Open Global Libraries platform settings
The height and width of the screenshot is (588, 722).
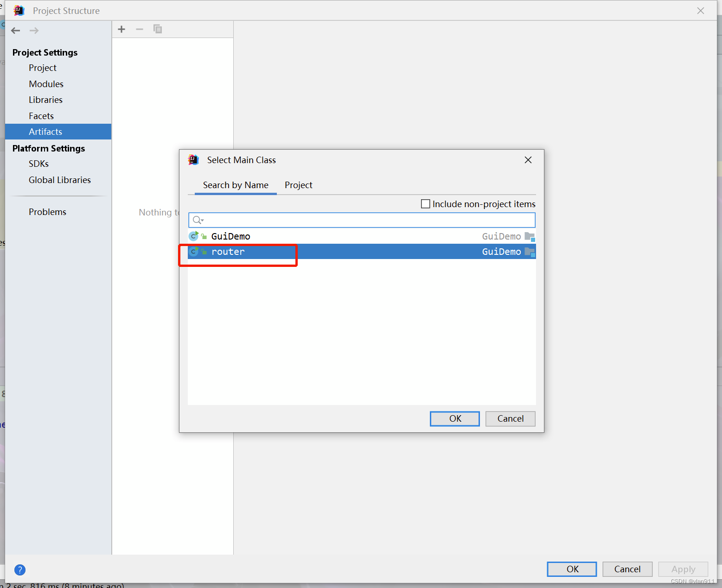(60, 180)
